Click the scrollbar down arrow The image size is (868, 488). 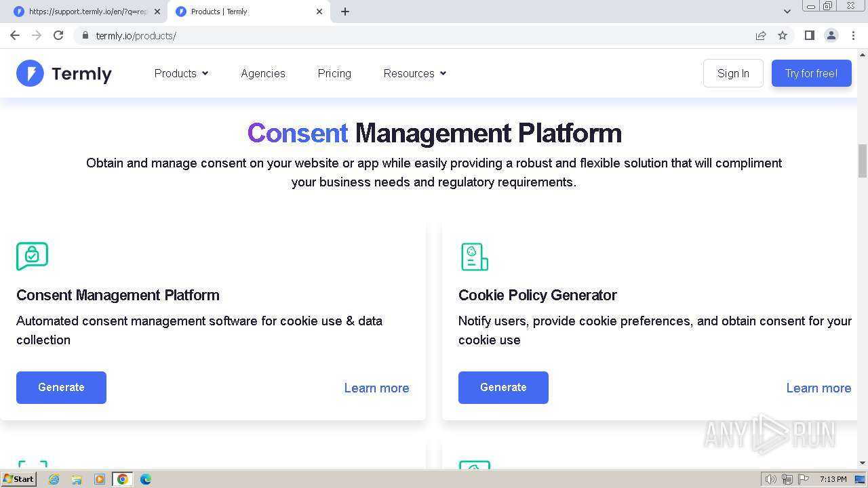tap(863, 463)
